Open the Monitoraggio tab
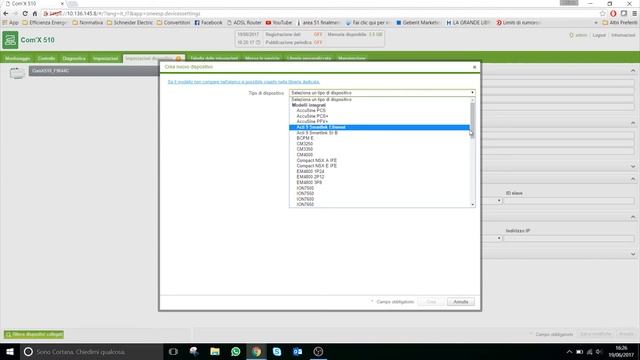 [x=18, y=59]
